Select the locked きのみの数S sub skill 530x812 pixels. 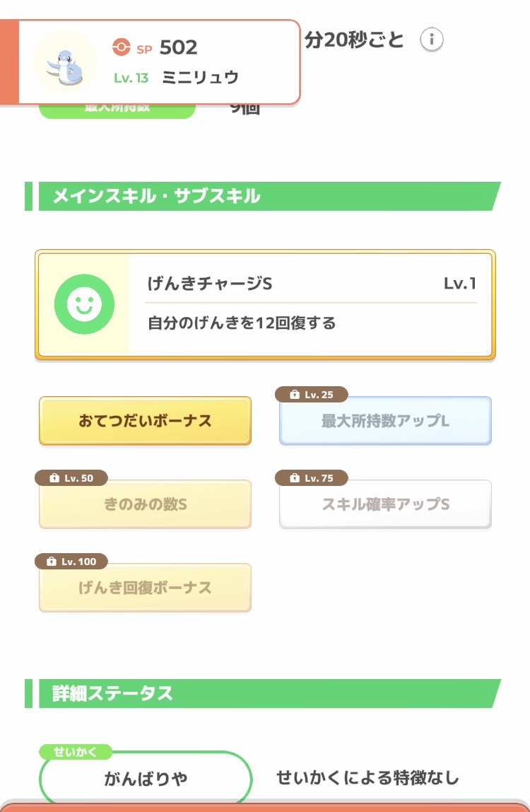click(x=145, y=504)
